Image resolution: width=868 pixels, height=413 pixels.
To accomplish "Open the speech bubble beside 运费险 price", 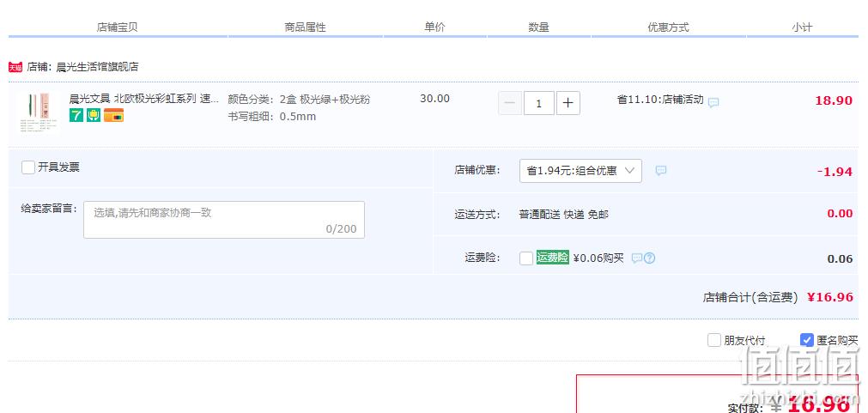I will 637,258.
